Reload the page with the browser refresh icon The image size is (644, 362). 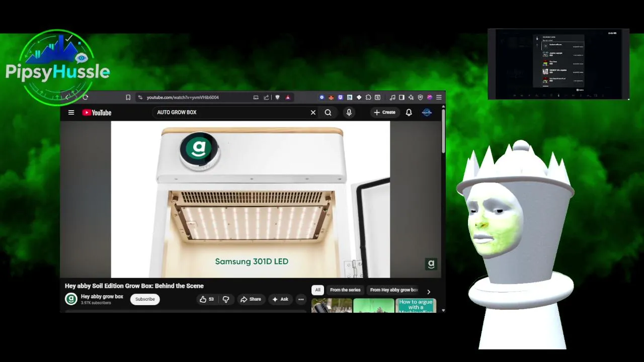[85, 98]
